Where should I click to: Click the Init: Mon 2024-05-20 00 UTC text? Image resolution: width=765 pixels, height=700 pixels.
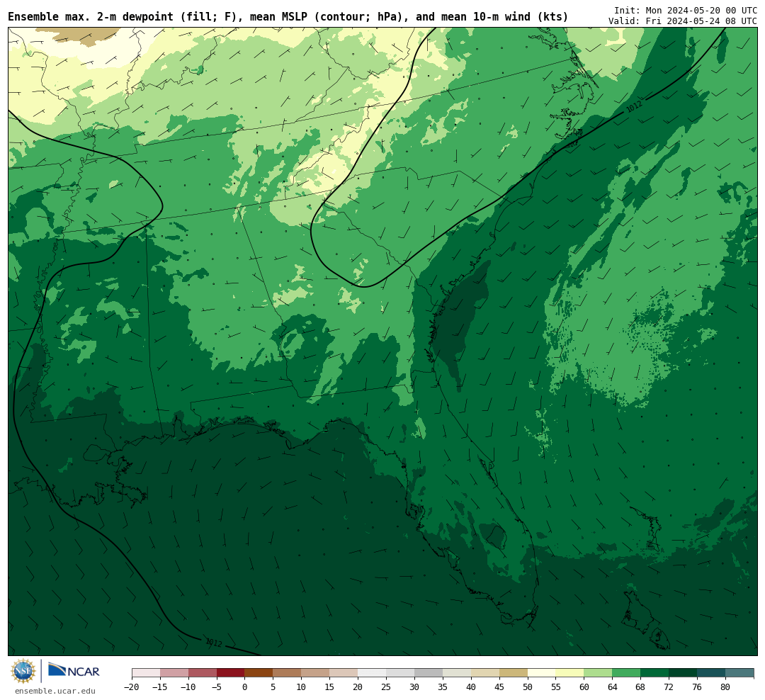pyautogui.click(x=686, y=10)
